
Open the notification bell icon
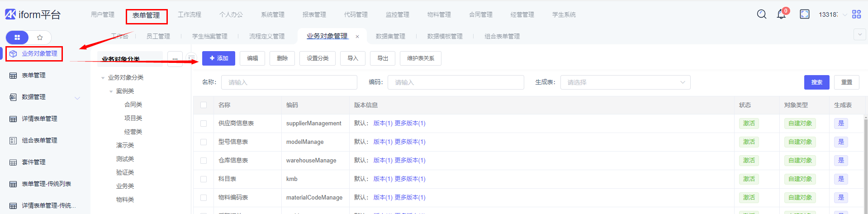click(x=781, y=14)
